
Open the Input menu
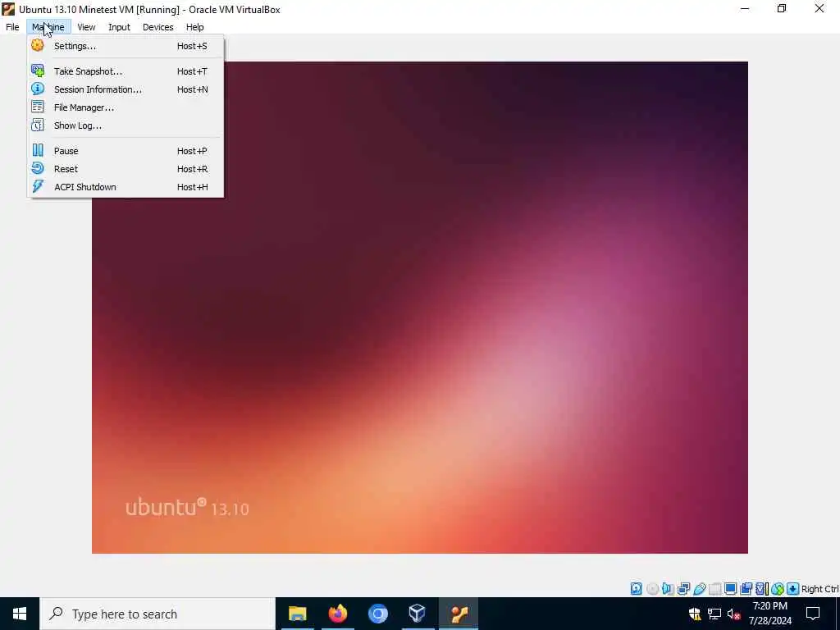pyautogui.click(x=119, y=27)
